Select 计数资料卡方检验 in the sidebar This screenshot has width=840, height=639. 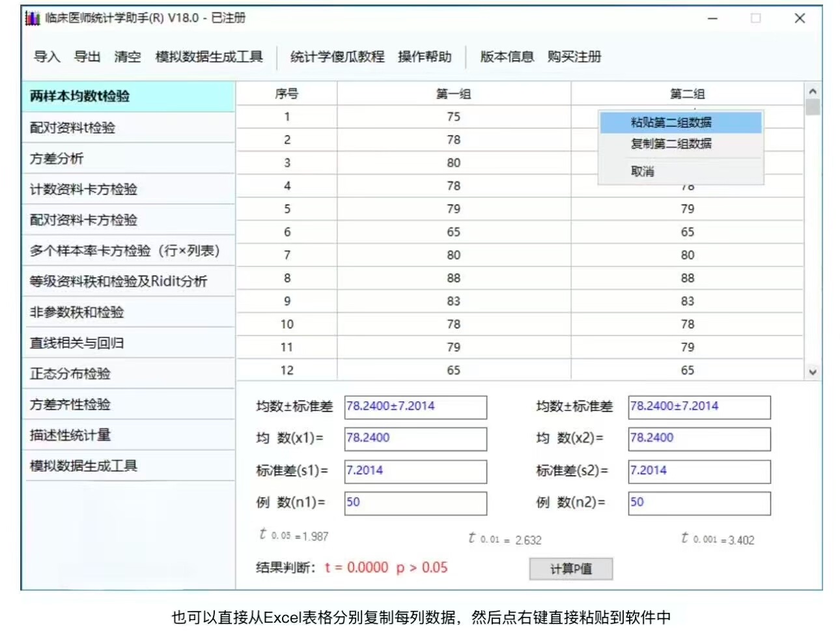click(x=128, y=189)
